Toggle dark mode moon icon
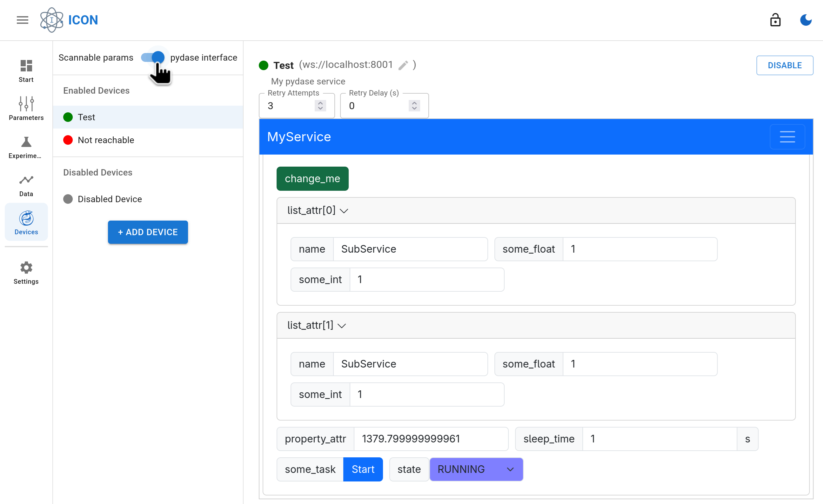Image resolution: width=823 pixels, height=504 pixels. [806, 20]
